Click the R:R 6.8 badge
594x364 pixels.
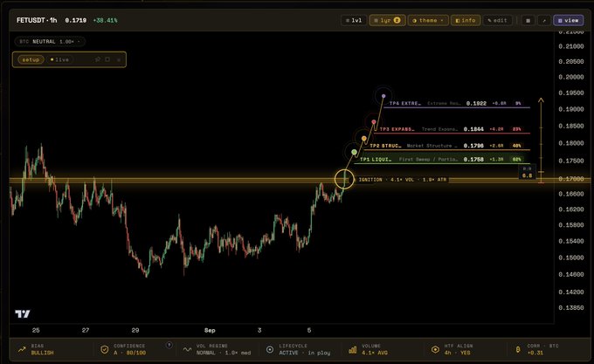click(527, 172)
